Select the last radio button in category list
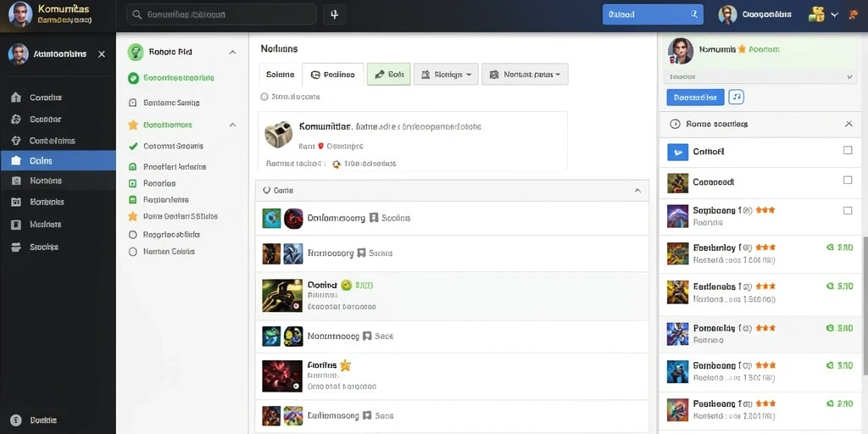Viewport: 868px width, 434px height. (x=132, y=251)
